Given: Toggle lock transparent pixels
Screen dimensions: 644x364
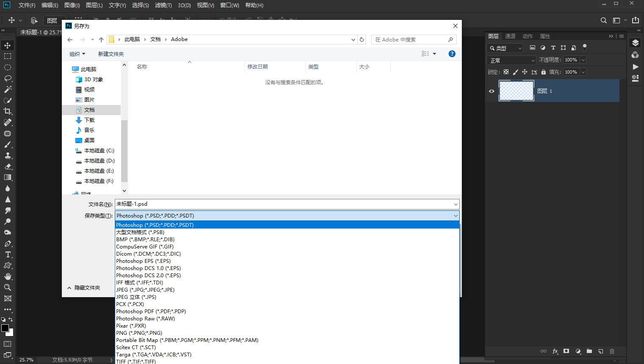Looking at the screenshot, I should click(x=506, y=72).
